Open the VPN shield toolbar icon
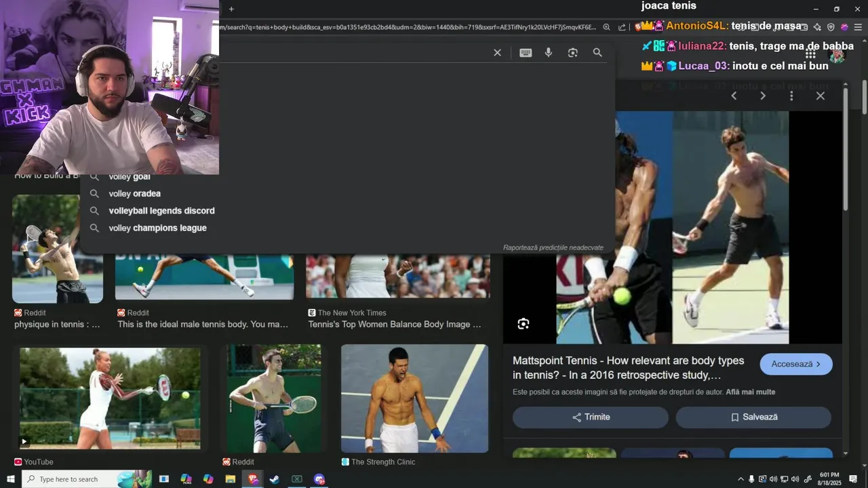This screenshot has width=868, height=488. pyautogui.click(x=831, y=27)
